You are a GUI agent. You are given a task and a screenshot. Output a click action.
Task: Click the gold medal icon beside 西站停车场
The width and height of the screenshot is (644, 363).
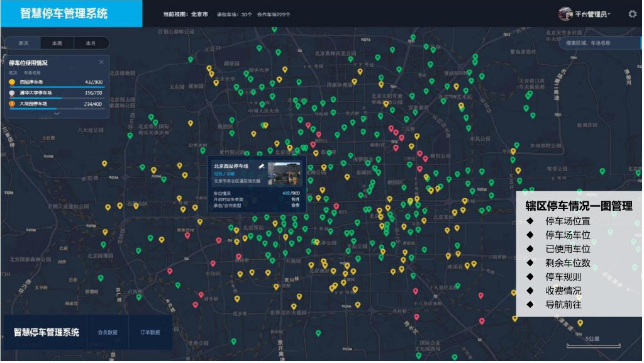tap(12, 82)
